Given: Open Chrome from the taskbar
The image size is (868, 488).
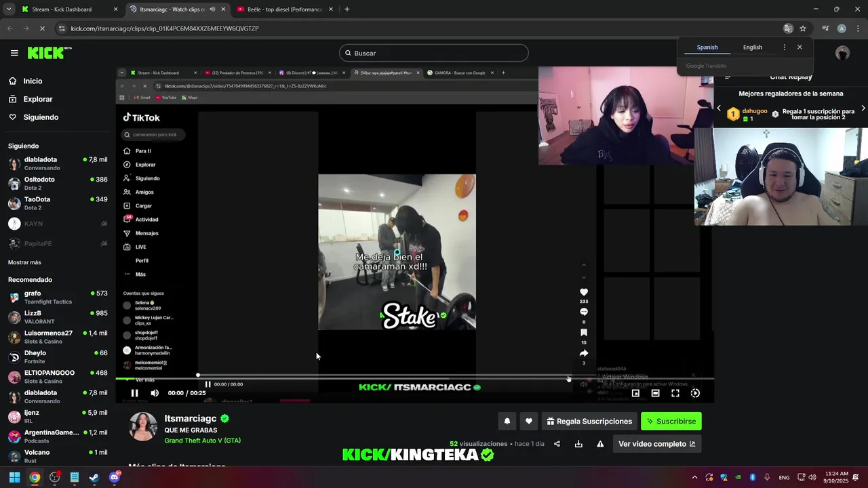Looking at the screenshot, I should pos(35,477).
